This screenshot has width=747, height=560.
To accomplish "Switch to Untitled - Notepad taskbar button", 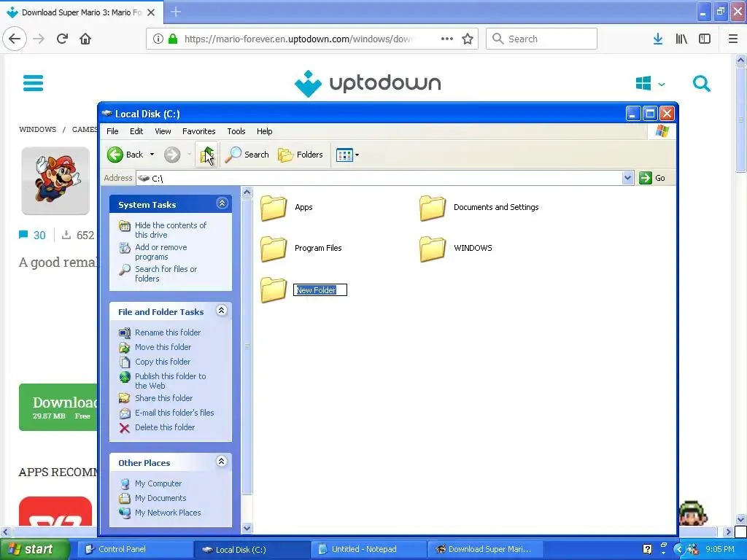I will 368,549.
